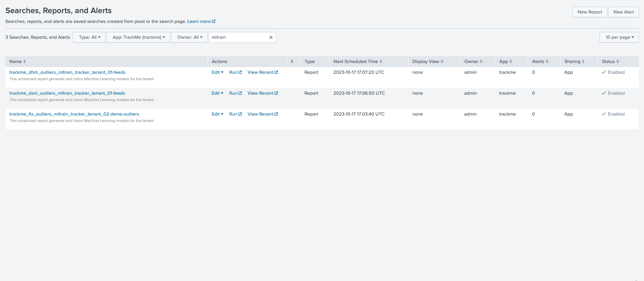This screenshot has height=281, width=644.
Task: Click the New Report button
Action: click(589, 12)
